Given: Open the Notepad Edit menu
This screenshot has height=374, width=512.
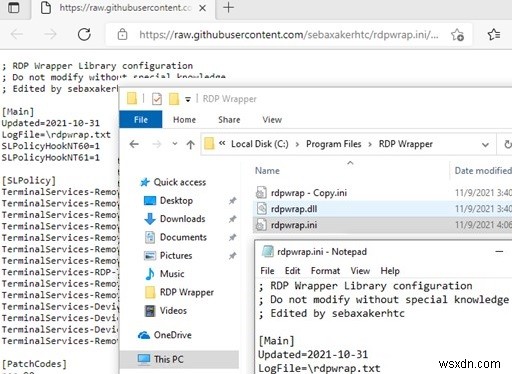Looking at the screenshot, I should coord(292,271).
